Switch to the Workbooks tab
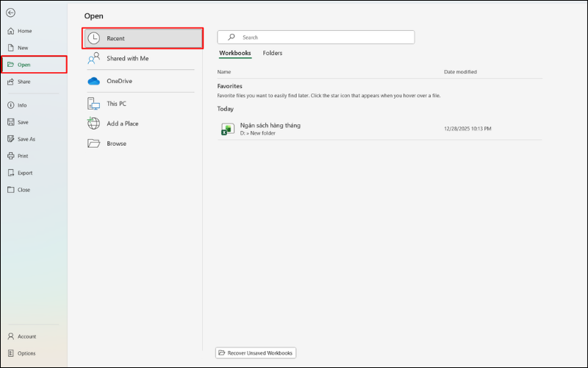Viewport: 588px width, 368px height. [235, 53]
